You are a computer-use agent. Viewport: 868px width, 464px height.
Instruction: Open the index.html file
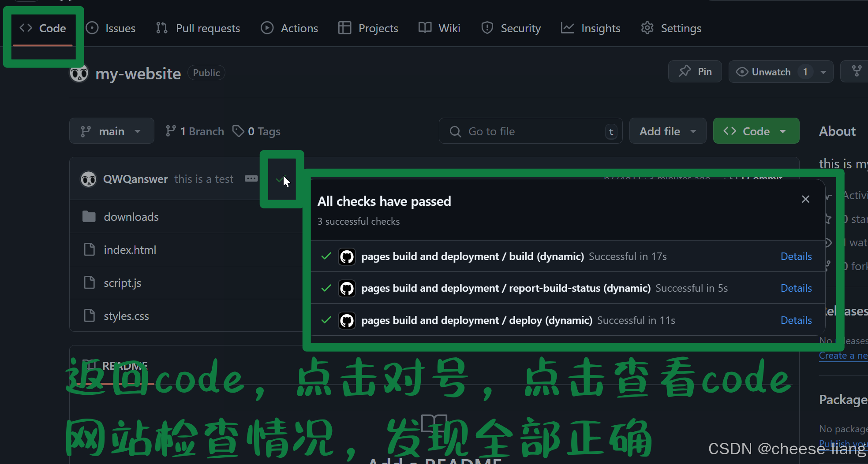coord(130,250)
